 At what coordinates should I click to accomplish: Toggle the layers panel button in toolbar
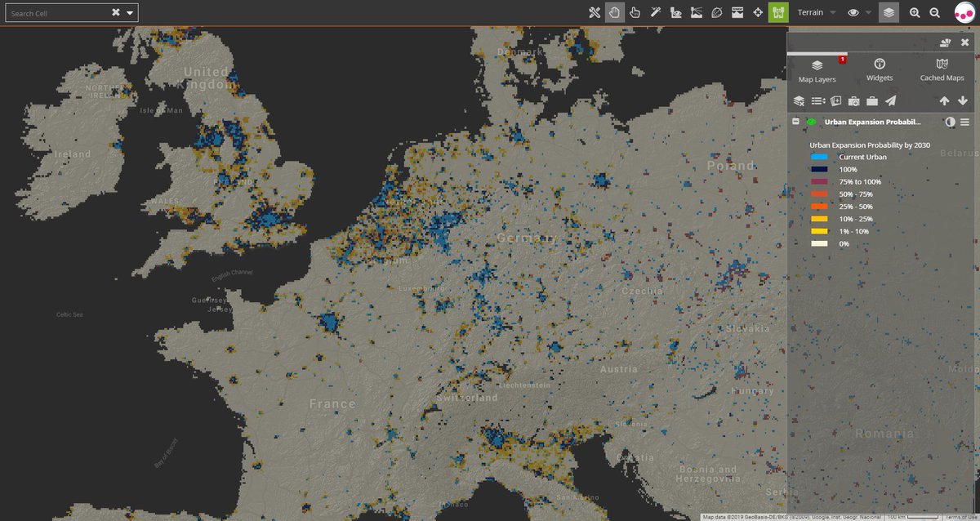(x=889, y=12)
